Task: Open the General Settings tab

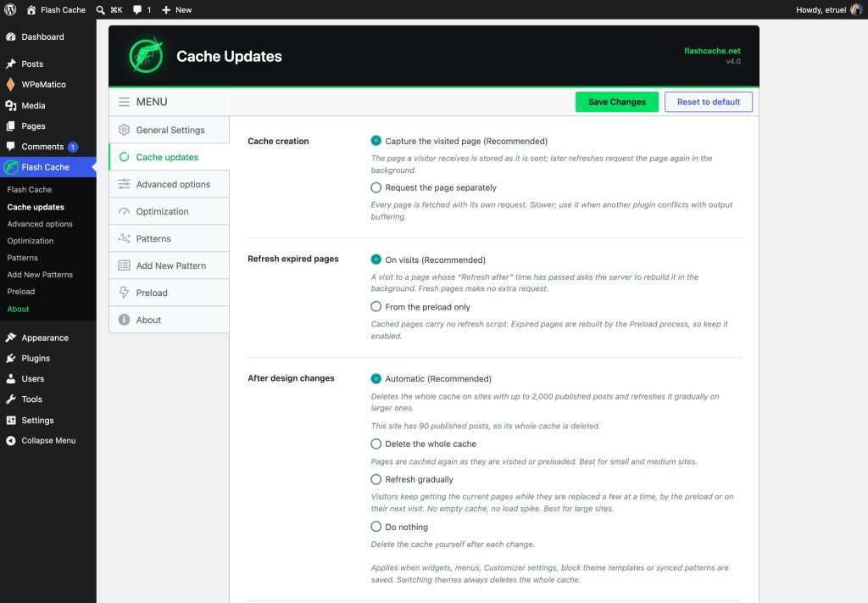Action: point(170,130)
